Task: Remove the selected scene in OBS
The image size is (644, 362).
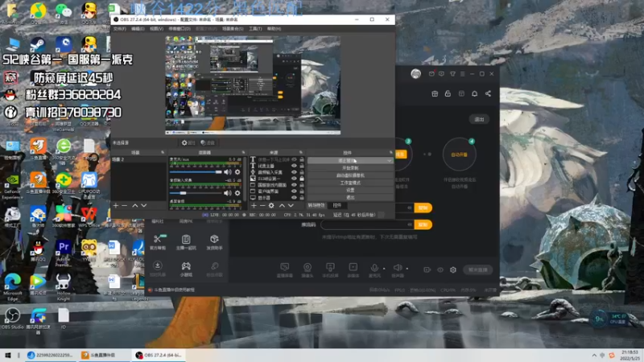Action: tap(125, 205)
